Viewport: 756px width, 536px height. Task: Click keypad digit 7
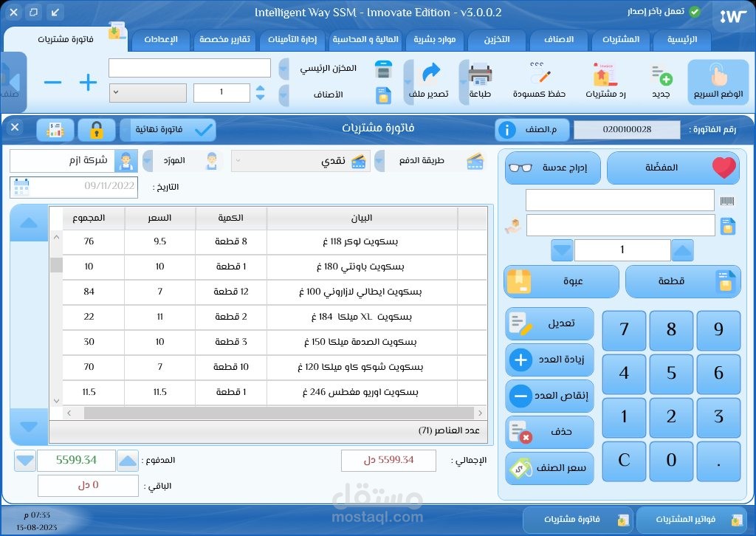click(x=624, y=330)
